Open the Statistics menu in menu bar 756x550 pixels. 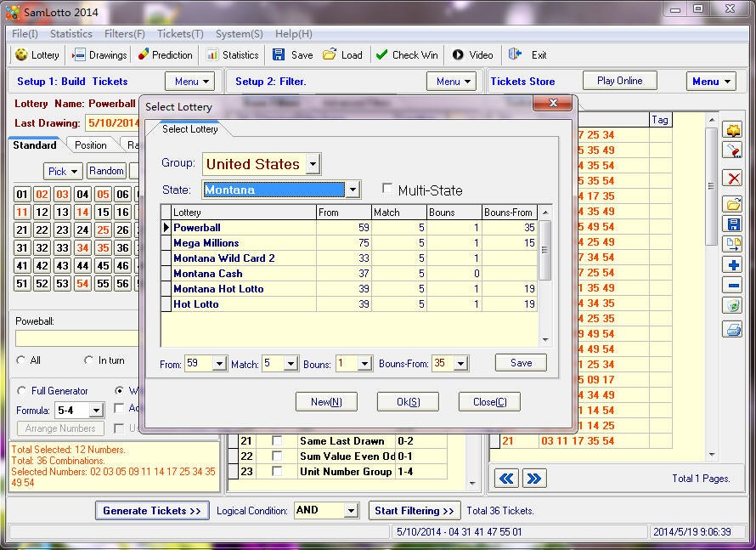point(71,34)
